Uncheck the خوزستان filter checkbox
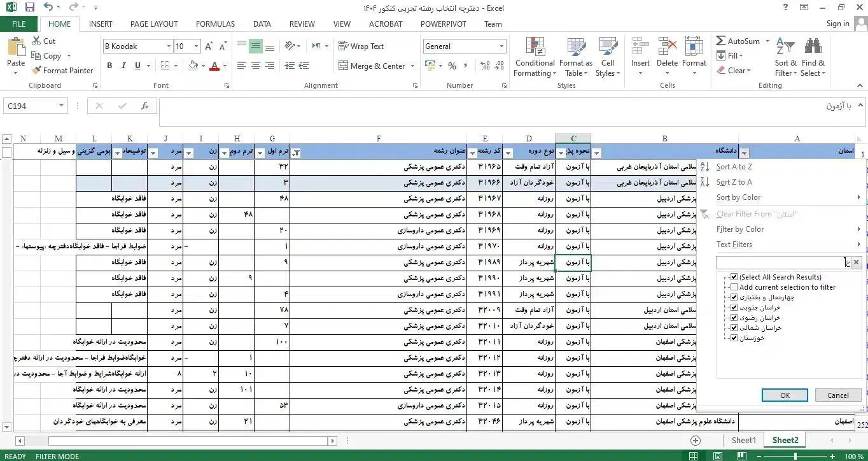Screen dimensions: 868x461 tap(734, 338)
